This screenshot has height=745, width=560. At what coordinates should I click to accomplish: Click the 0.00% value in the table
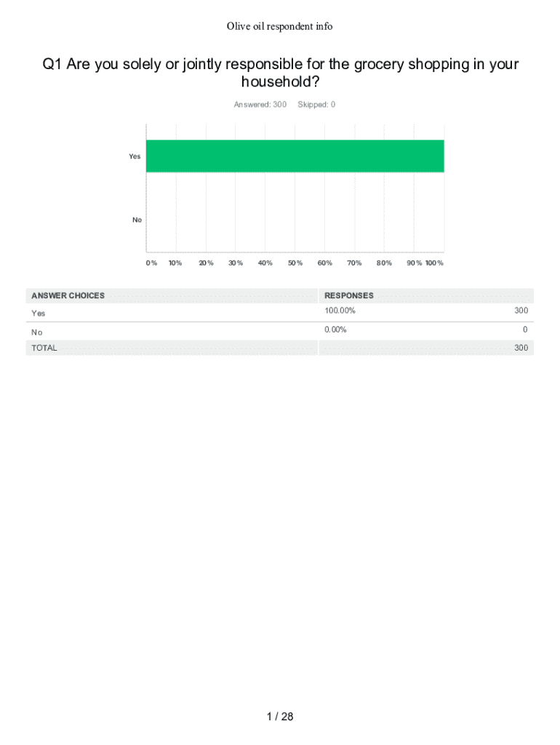click(x=335, y=330)
